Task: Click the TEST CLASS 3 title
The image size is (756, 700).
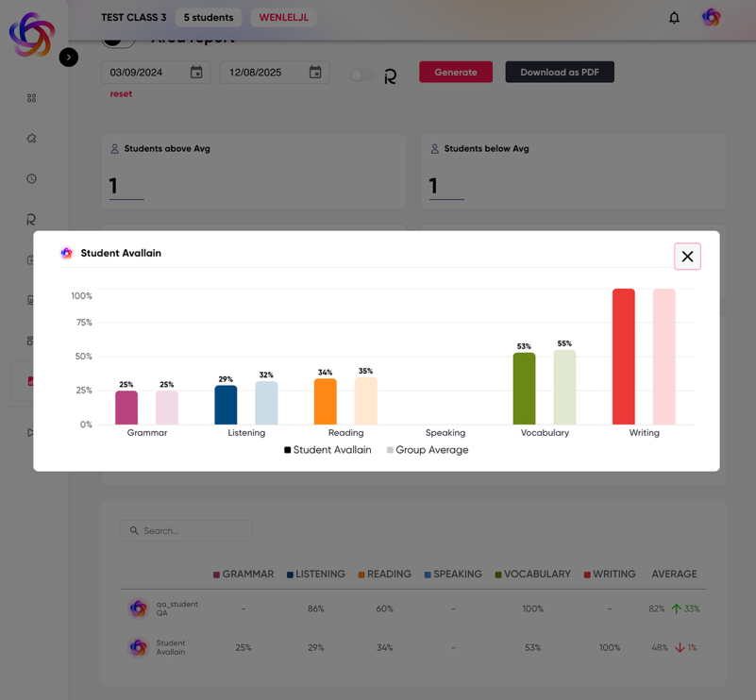Action: 134,17
